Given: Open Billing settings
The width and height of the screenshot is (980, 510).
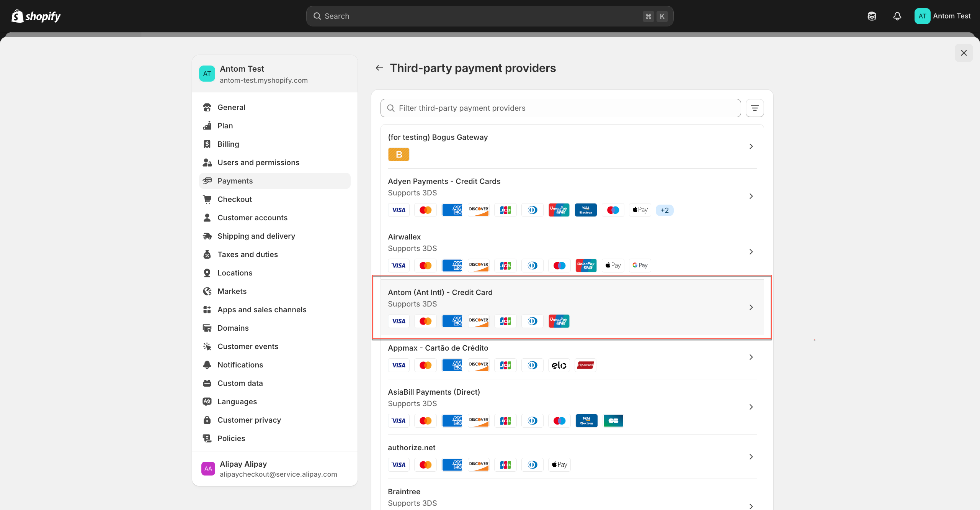Looking at the screenshot, I should pyautogui.click(x=275, y=144).
